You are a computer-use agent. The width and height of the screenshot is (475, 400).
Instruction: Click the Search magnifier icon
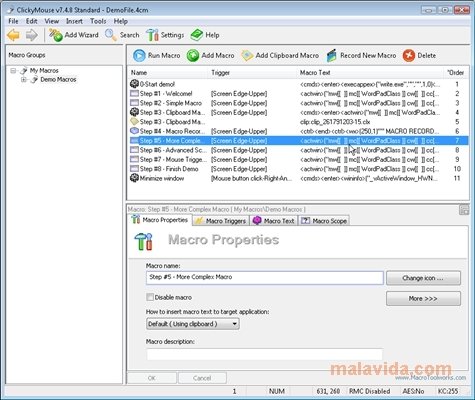111,35
